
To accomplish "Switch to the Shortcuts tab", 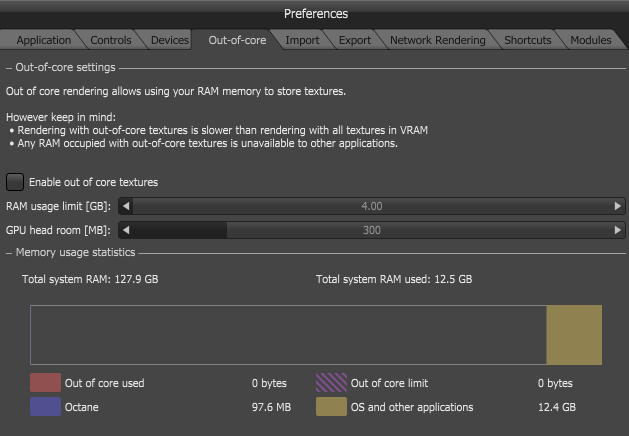I will [x=527, y=40].
